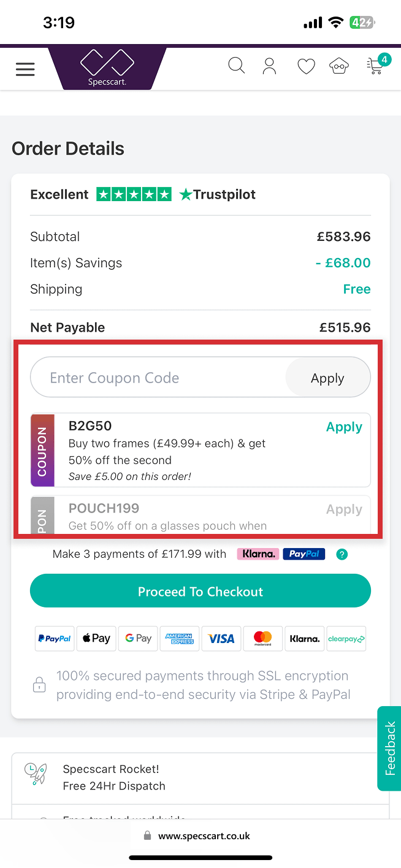
Task: Open the hamburger navigation menu
Action: pos(25,69)
